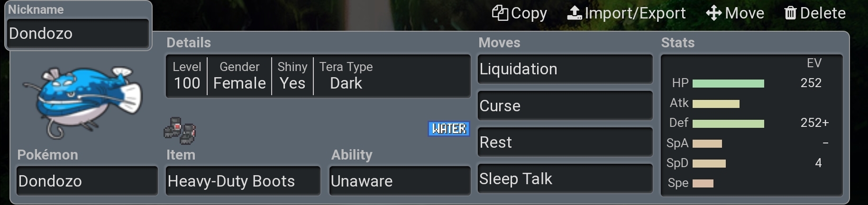Click the Move set icon
The height and width of the screenshot is (205, 868).
click(713, 13)
